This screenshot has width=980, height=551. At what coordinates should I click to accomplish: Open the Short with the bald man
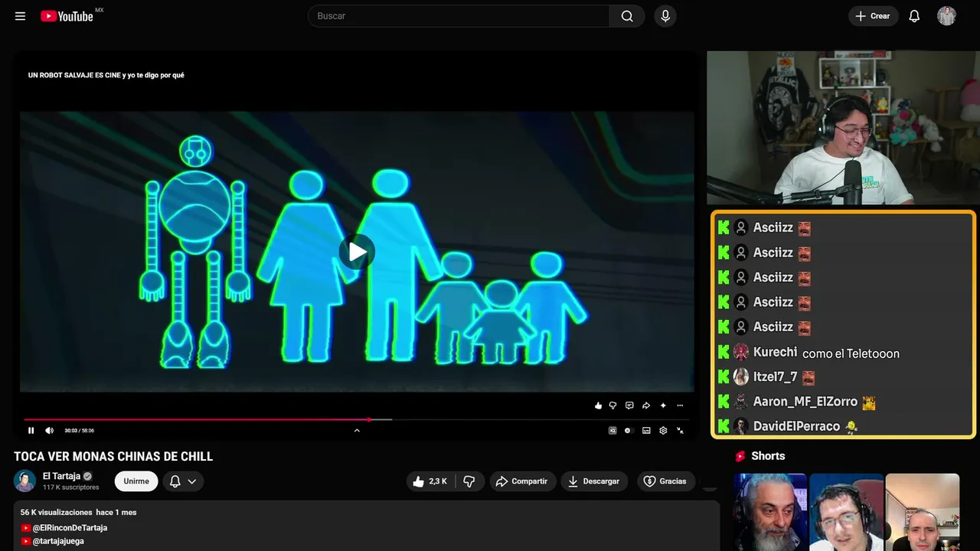click(922, 512)
